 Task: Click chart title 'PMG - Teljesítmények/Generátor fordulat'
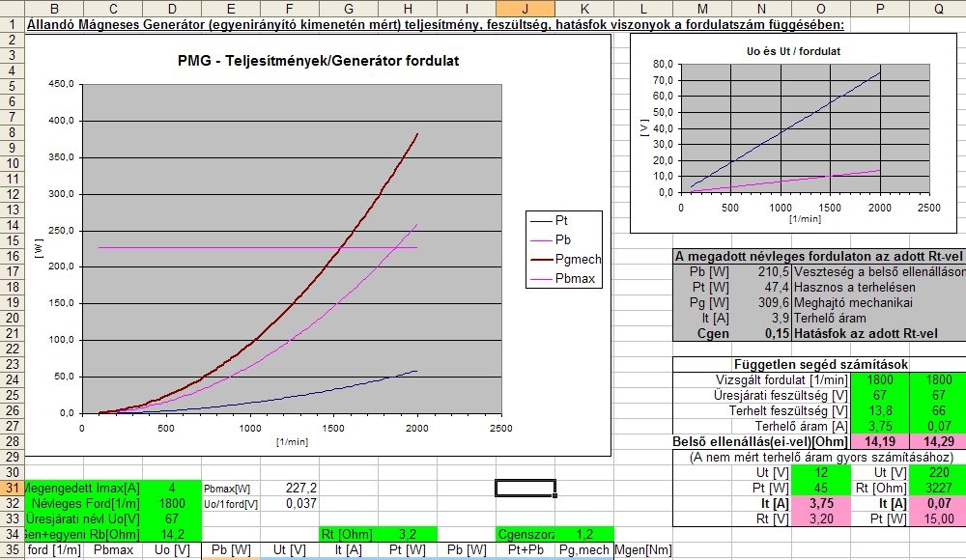(318, 61)
